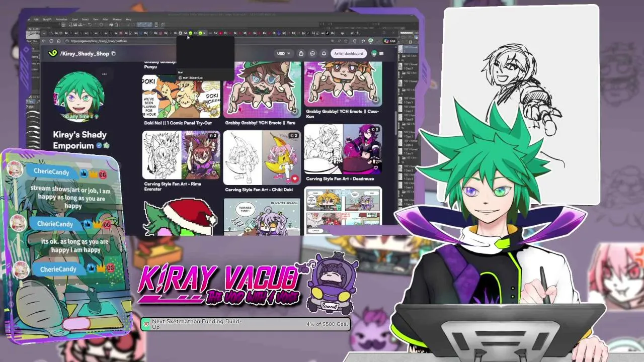Image resolution: width=644 pixels, height=362 pixels.
Task: Click the image count badge on Deadmuze
Action: (x=375, y=129)
